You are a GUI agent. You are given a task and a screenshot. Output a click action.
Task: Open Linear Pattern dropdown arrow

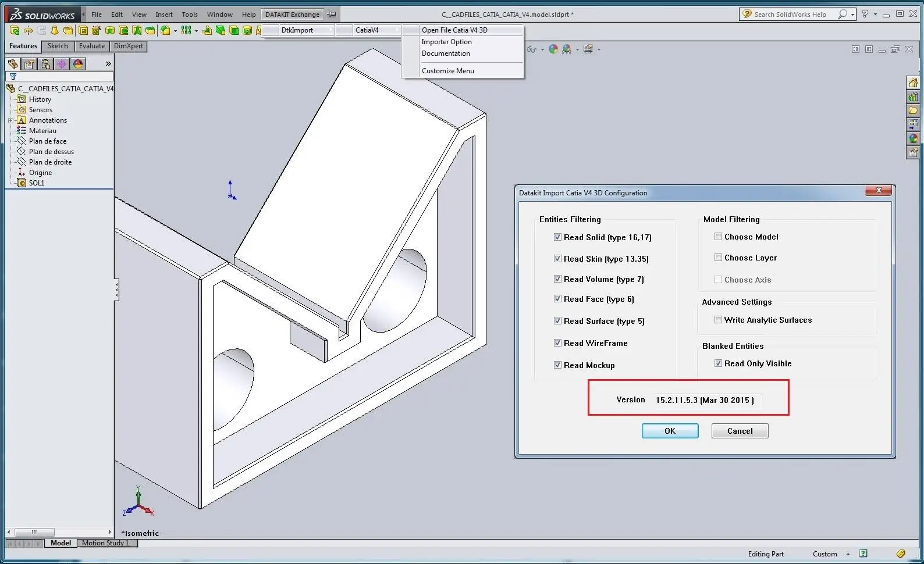point(196,31)
